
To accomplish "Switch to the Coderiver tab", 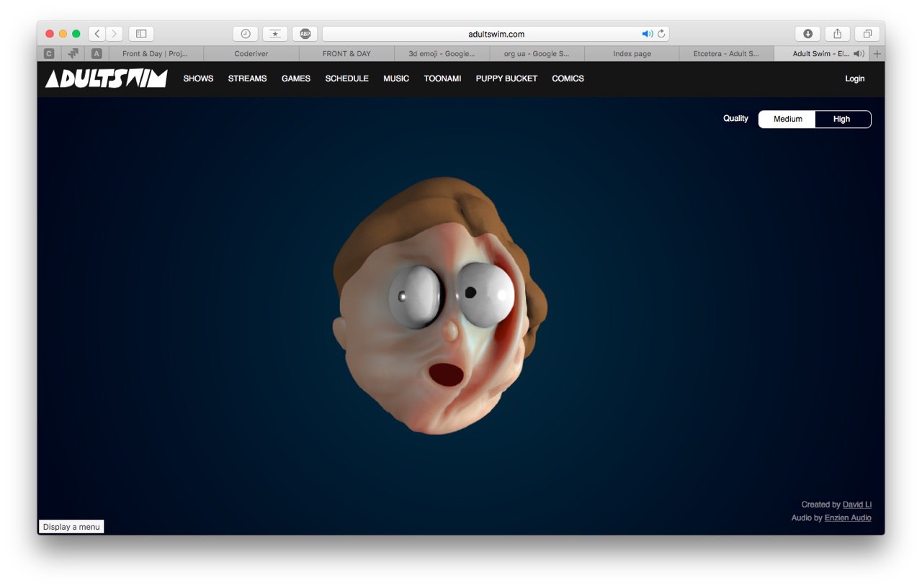I will coord(251,54).
